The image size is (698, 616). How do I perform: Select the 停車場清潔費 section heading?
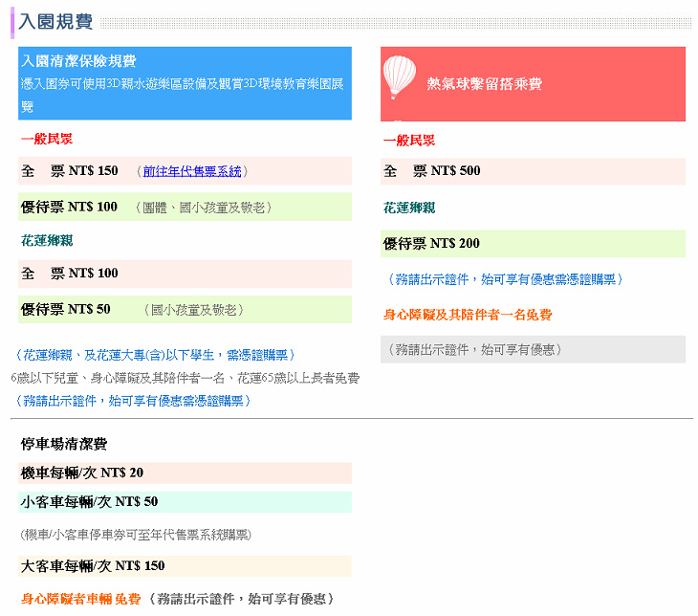point(64,445)
